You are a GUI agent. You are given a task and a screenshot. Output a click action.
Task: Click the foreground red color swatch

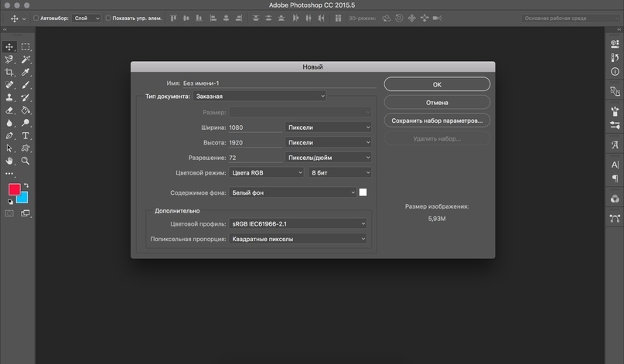(x=14, y=189)
